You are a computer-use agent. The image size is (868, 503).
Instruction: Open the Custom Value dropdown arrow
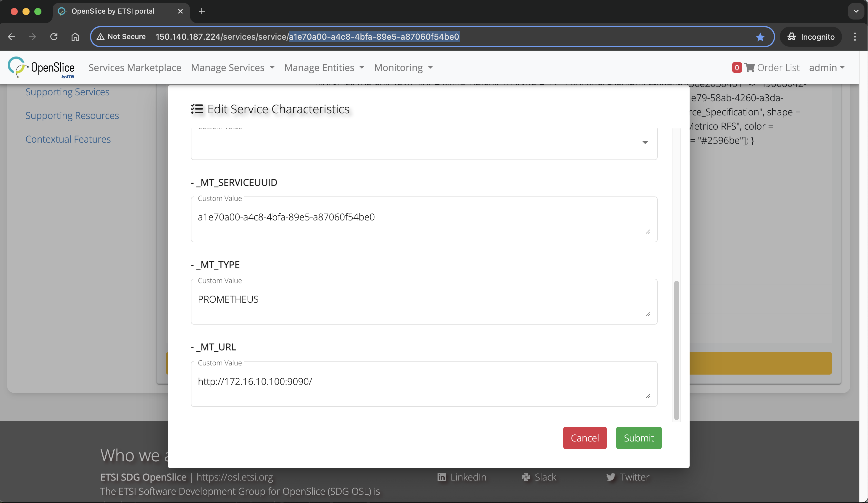[645, 142]
